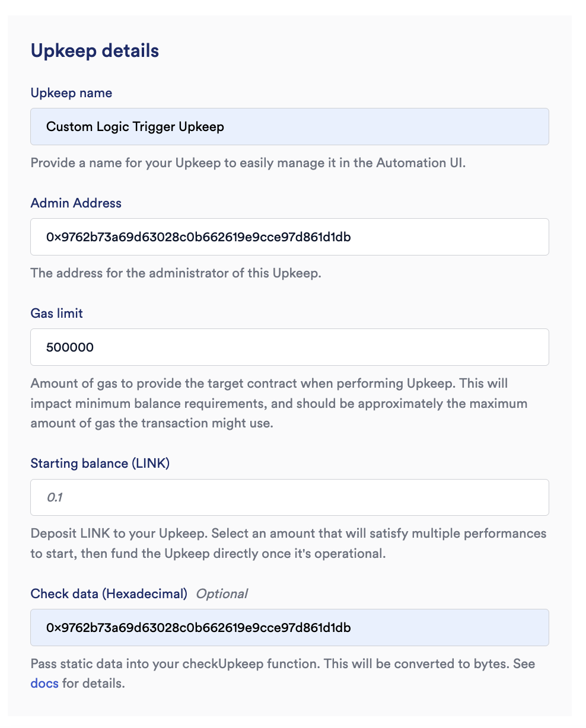Click the Upkeep name input field
The height and width of the screenshot is (728, 586).
(x=289, y=126)
